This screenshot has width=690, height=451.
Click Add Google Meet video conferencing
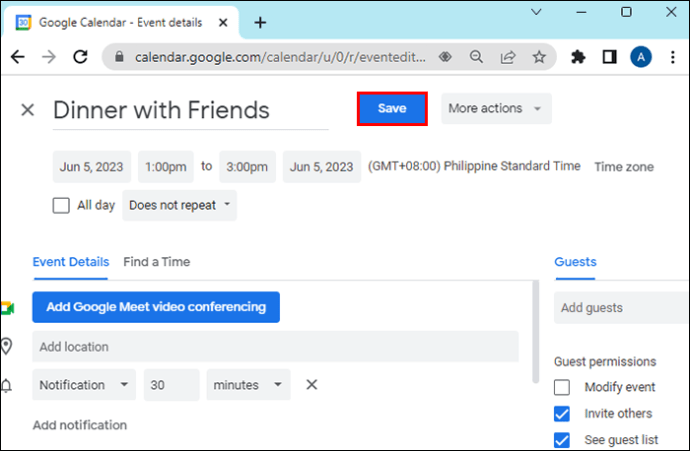tap(156, 307)
